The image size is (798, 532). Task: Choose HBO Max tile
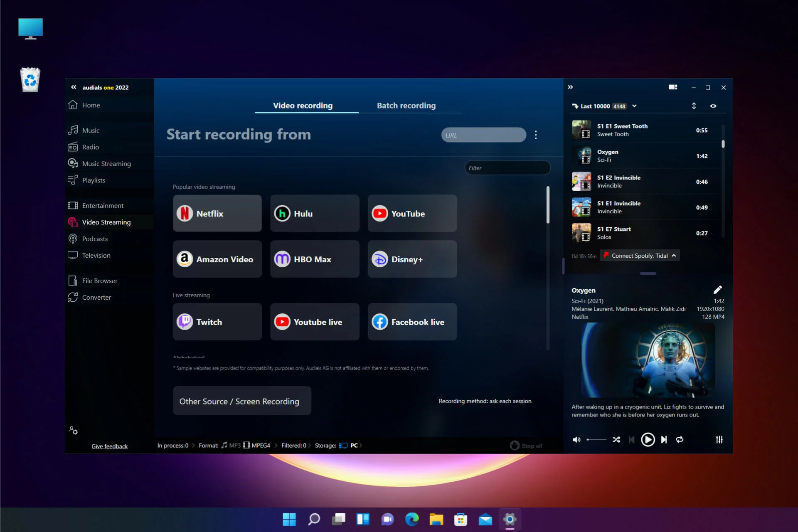315,259
